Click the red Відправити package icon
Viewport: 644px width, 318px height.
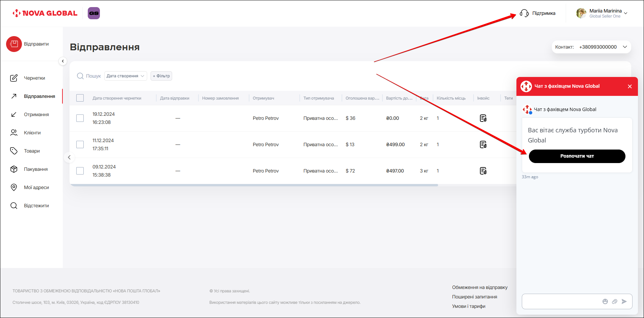pyautogui.click(x=14, y=44)
